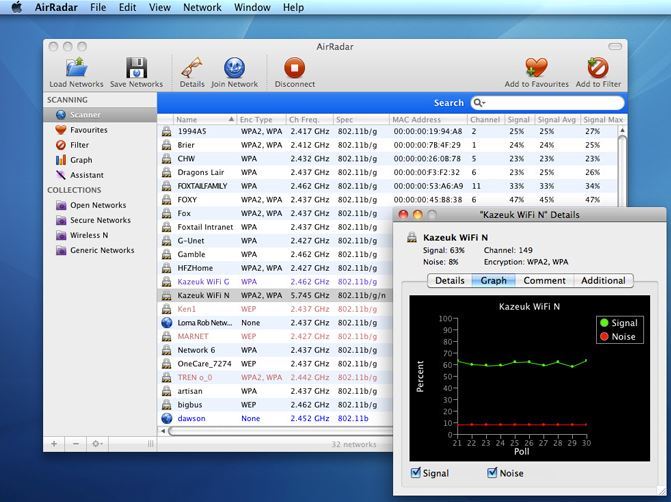Select the TREN o_0 network row
This screenshot has height=502, width=671.
click(275, 377)
